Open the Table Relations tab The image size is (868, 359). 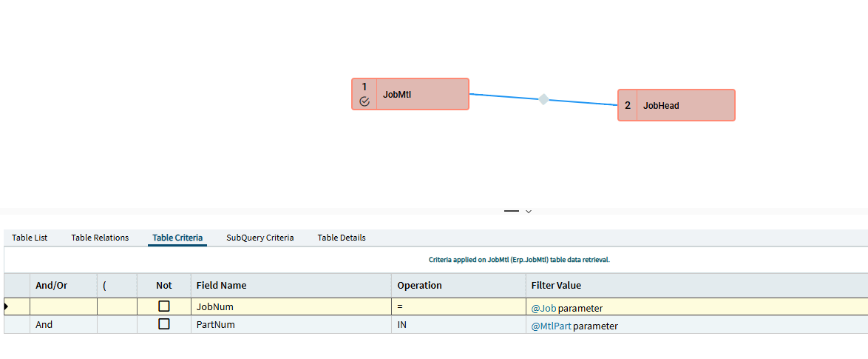tap(100, 238)
